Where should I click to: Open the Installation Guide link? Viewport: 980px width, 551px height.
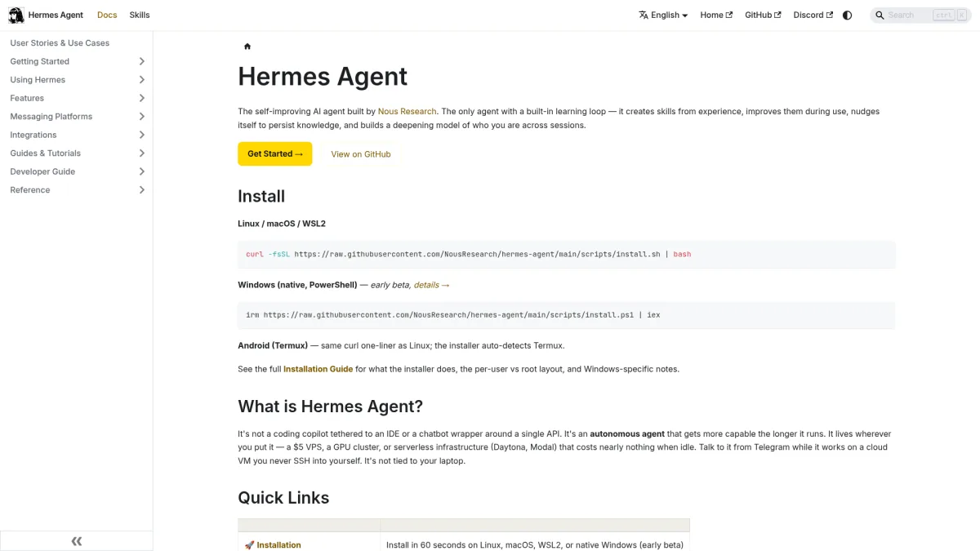318,369
